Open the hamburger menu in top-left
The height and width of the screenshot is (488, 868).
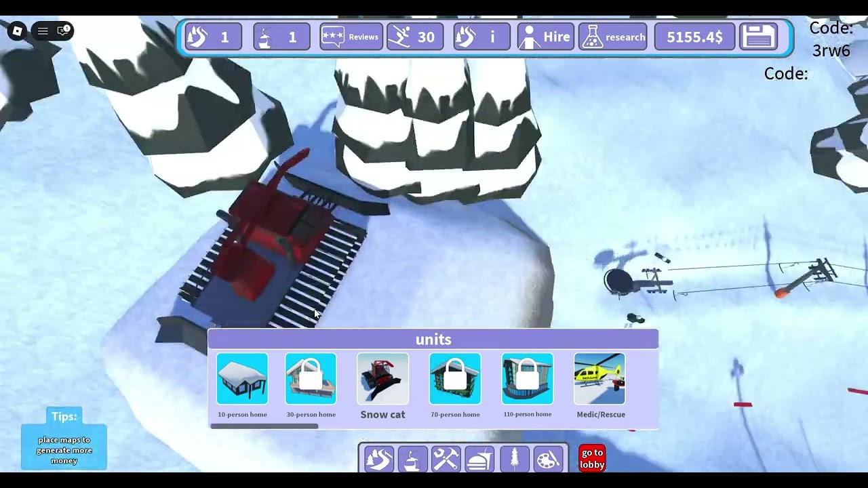[x=43, y=30]
